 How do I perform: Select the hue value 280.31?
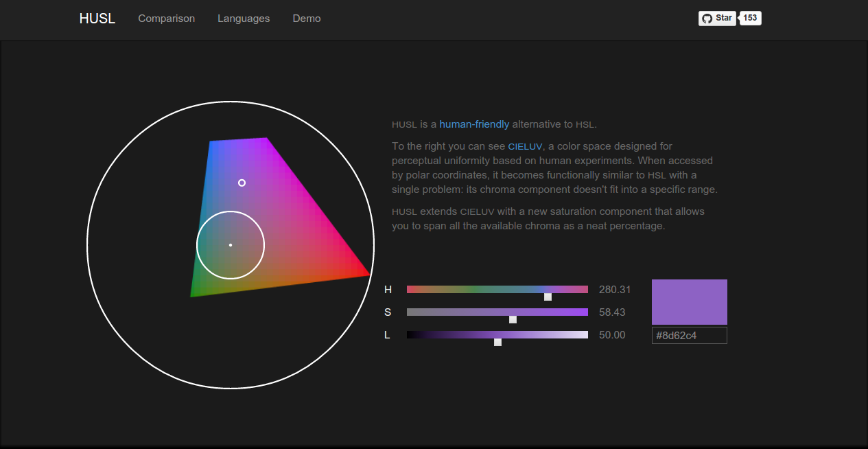tap(614, 290)
